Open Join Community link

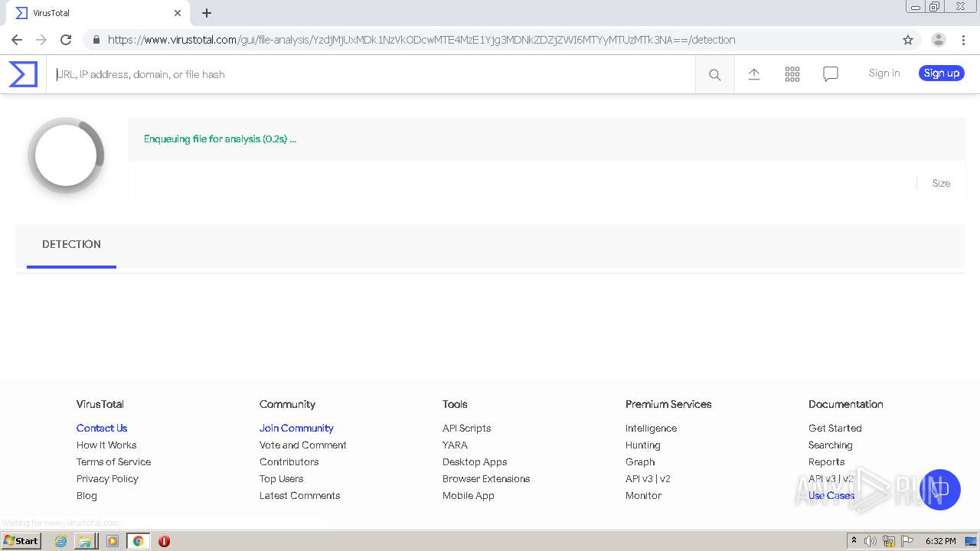pyautogui.click(x=296, y=429)
